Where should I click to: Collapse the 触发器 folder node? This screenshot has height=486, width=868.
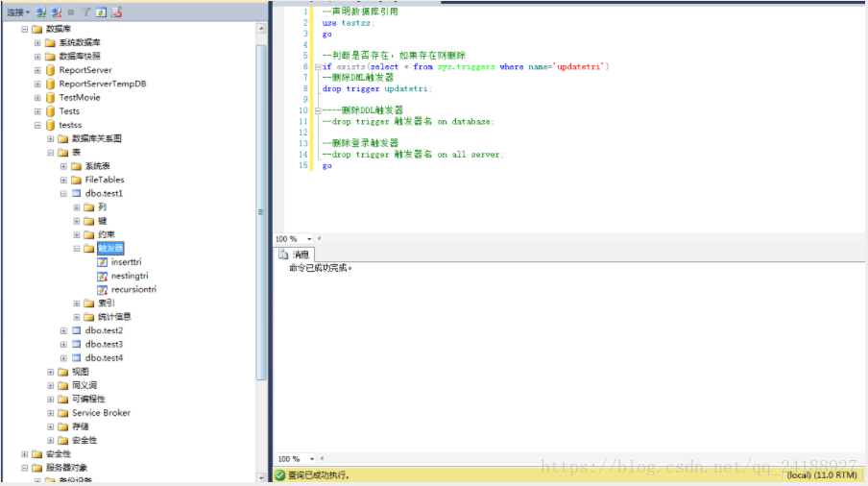coord(77,249)
